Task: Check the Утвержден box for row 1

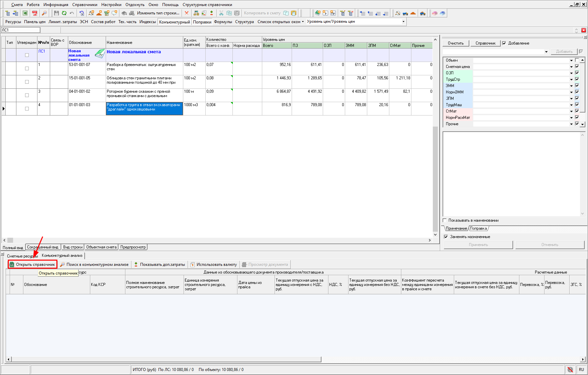Action: coord(27,69)
